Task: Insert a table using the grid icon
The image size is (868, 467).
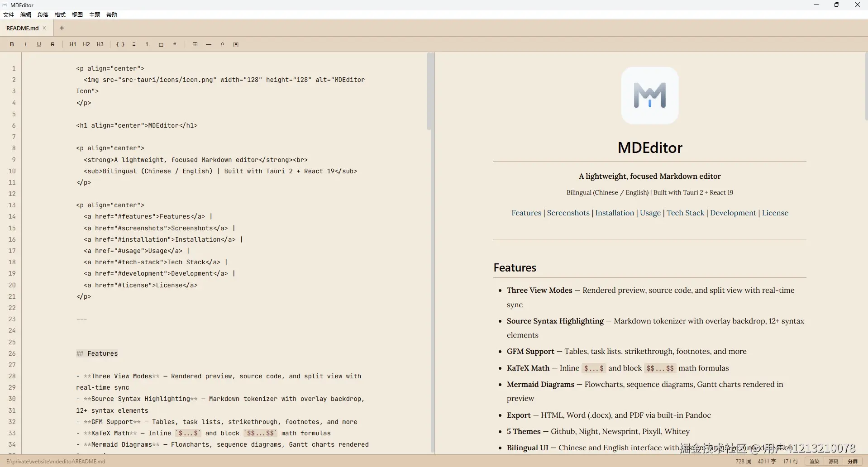Action: point(195,44)
